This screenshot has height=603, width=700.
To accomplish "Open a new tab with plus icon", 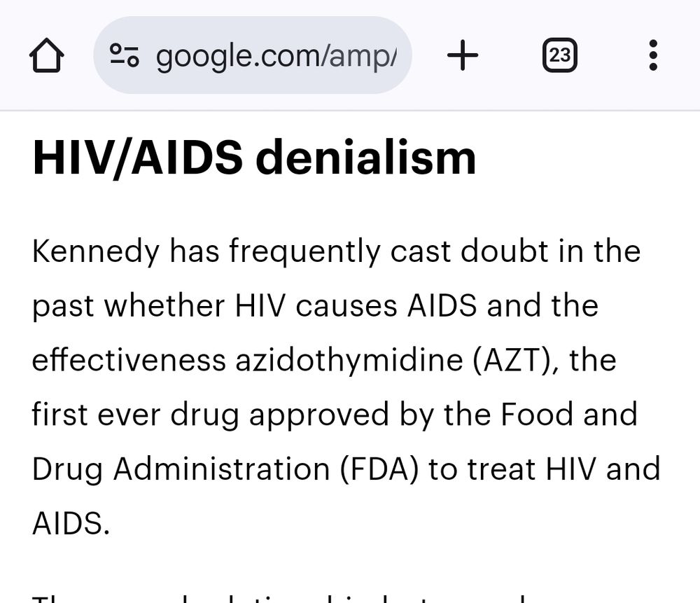I will tap(463, 55).
